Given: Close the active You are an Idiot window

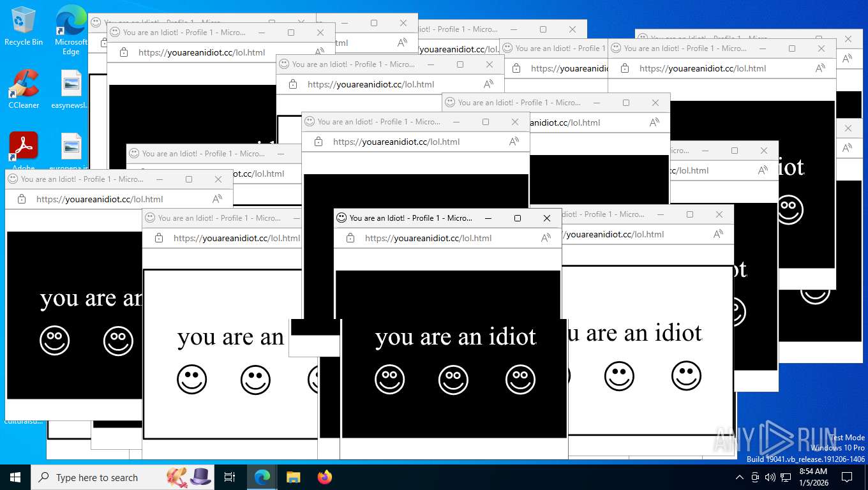Looking at the screenshot, I should 547,218.
